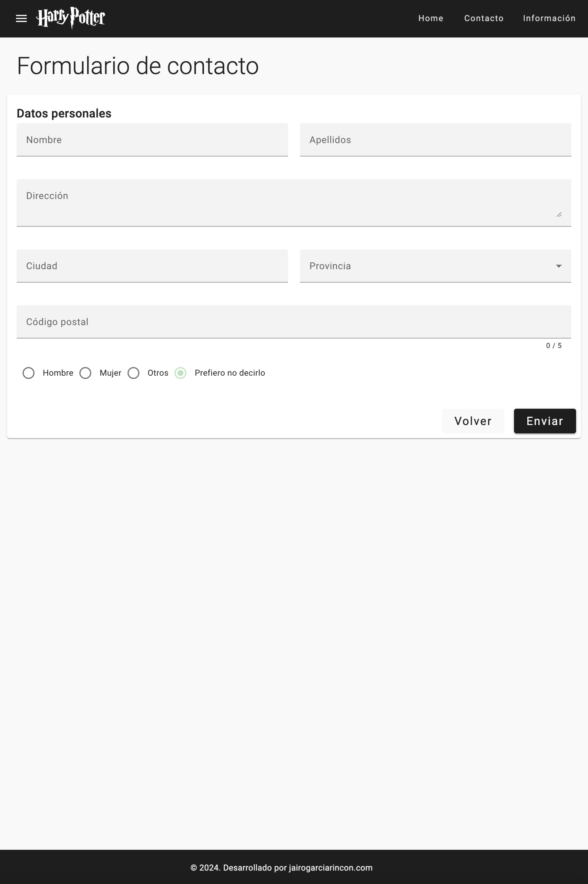Select the Ciudad input field
This screenshot has width=588, height=884.
click(152, 266)
